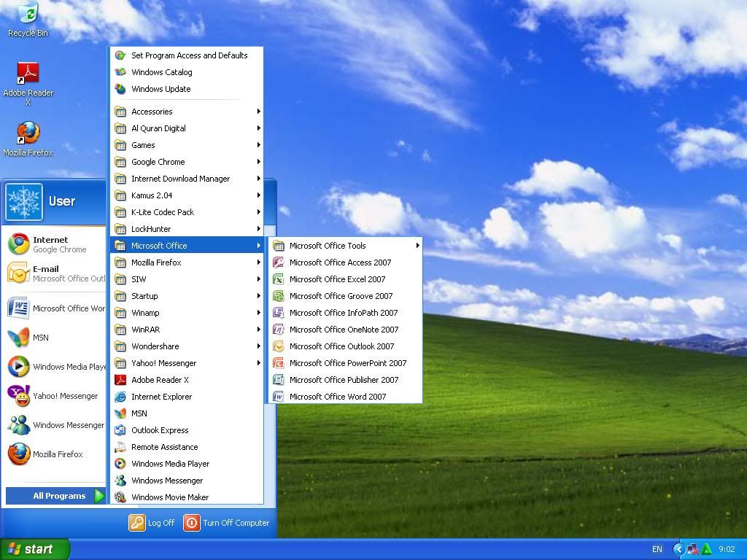
Task: Expand the Accessories folder arrow
Action: pos(258,112)
